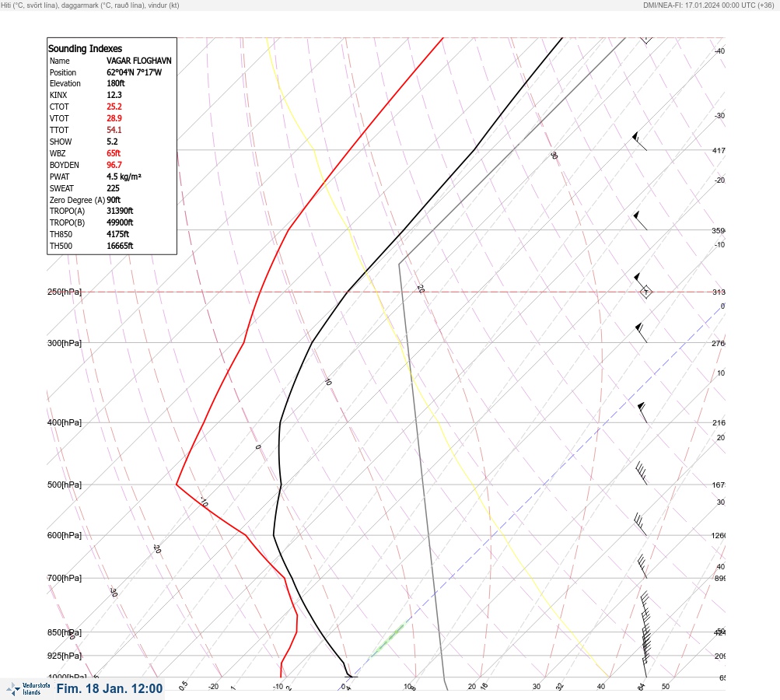Click the position value 62°04'N 7°17'W

coord(134,72)
